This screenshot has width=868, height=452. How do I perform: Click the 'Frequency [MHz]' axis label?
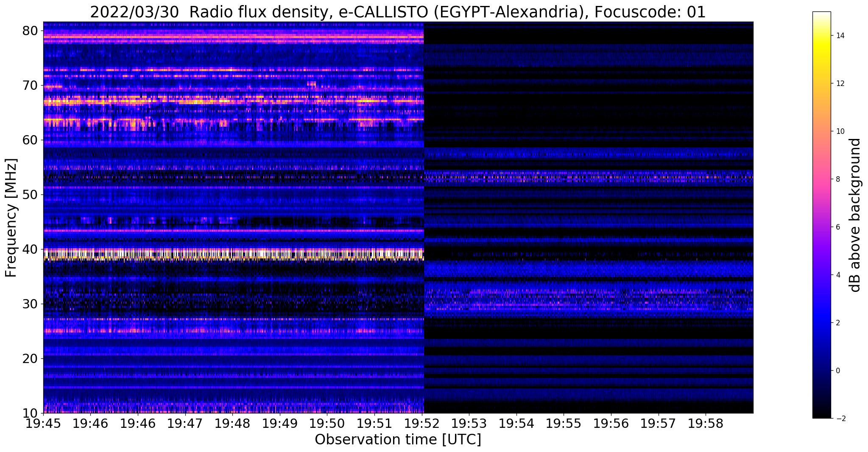point(11,218)
